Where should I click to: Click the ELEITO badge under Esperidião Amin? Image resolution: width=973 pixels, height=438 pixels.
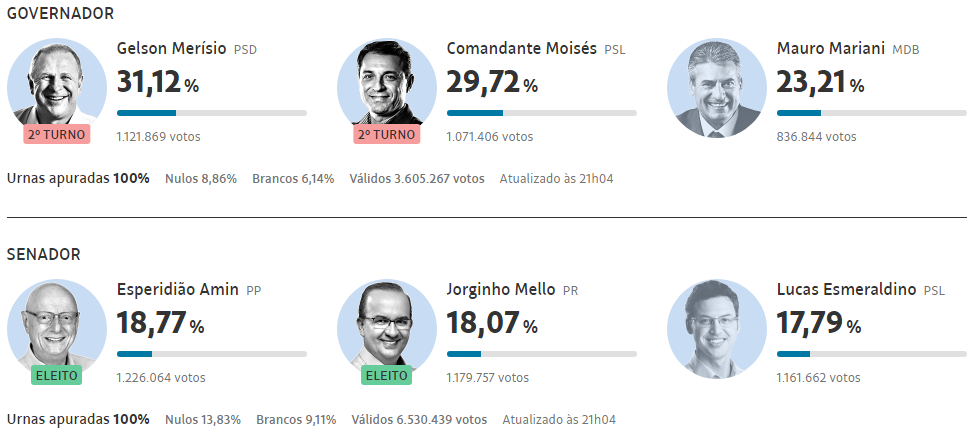pos(56,376)
